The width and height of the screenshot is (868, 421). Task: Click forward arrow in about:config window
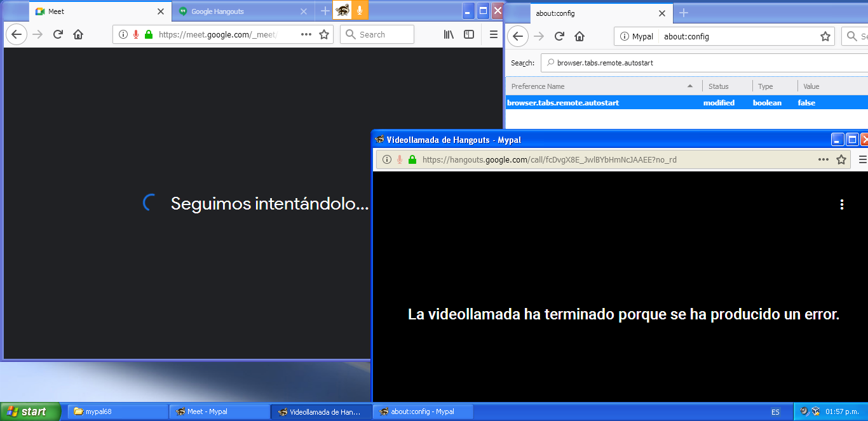[x=539, y=36]
